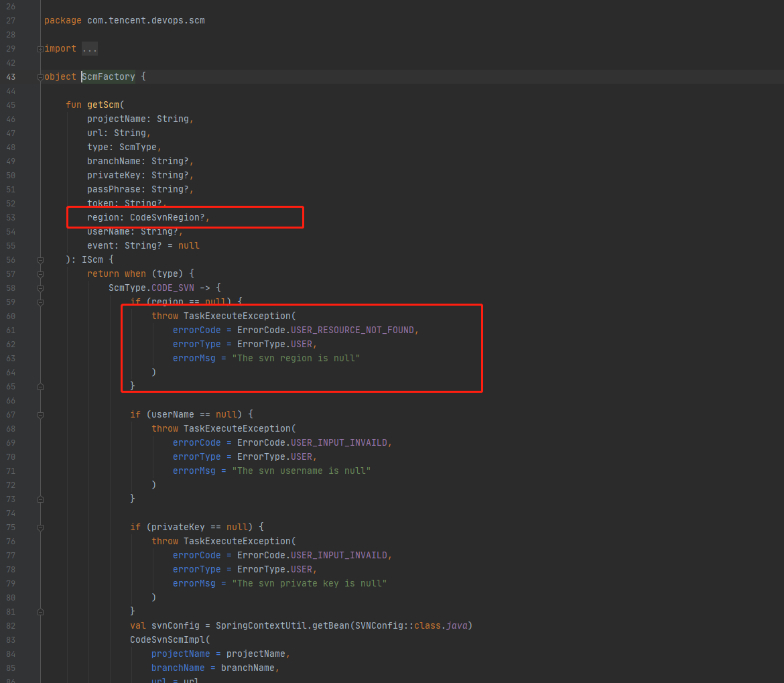Click the CodeSvnScmImpl constructor name

169,639
